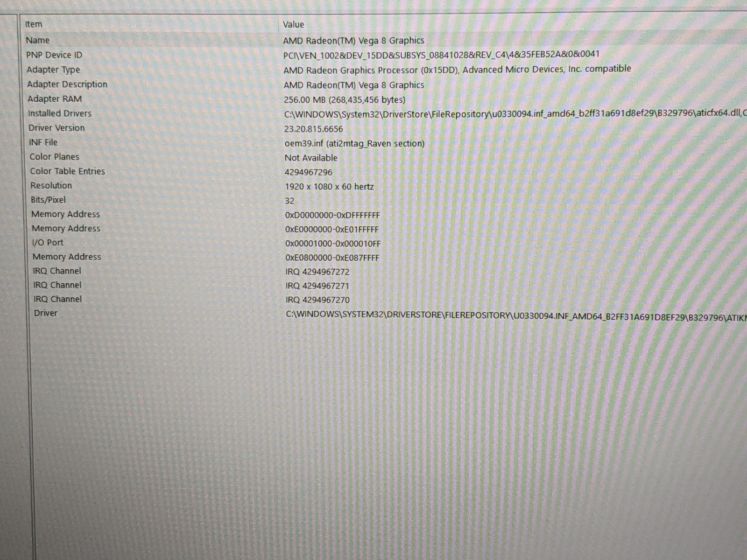Click the Color Table Entries label
This screenshot has width=747, height=560.
pyautogui.click(x=68, y=171)
